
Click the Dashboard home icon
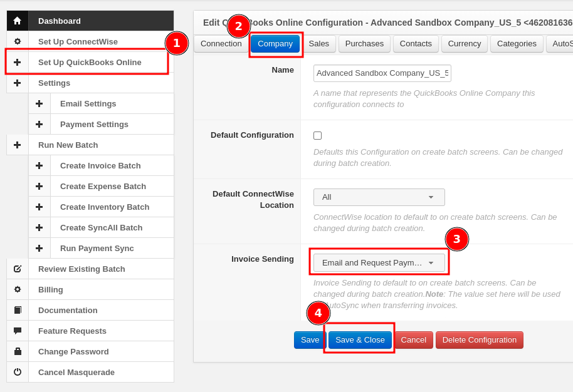[17, 21]
